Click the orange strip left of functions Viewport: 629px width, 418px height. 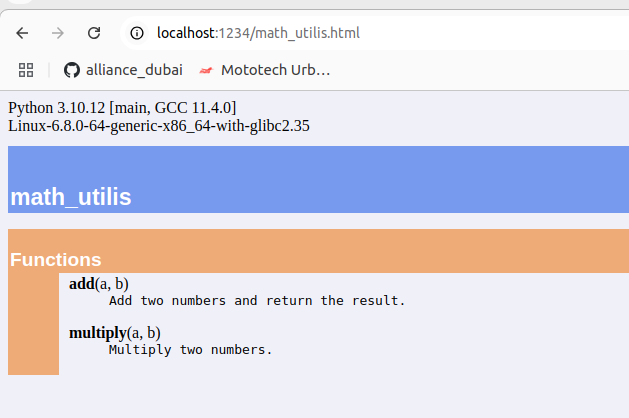point(33,324)
